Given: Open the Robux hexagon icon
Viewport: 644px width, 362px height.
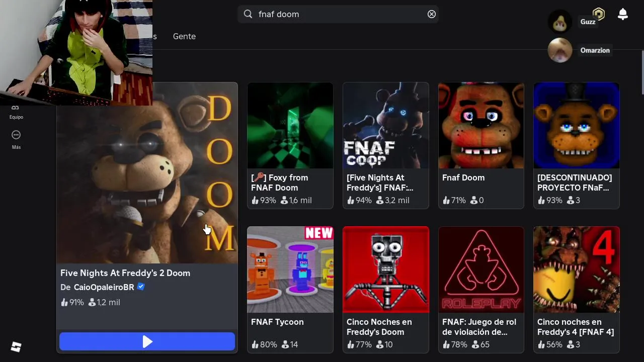Looking at the screenshot, I should coord(598,14).
